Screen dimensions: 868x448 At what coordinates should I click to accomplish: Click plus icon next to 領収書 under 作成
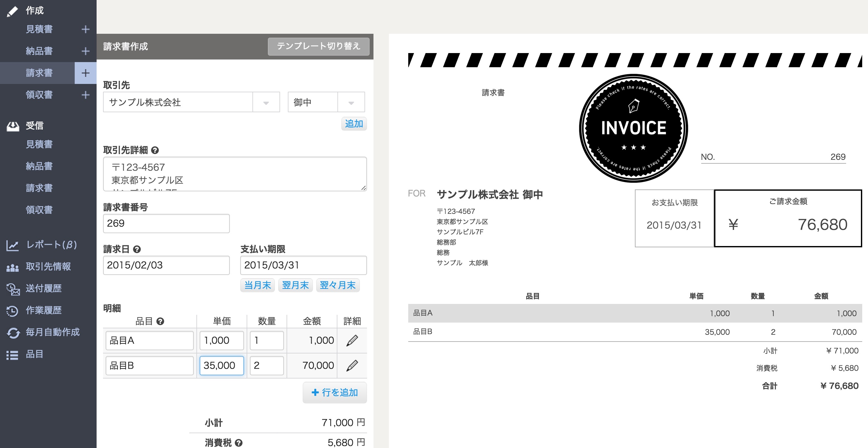(x=86, y=95)
